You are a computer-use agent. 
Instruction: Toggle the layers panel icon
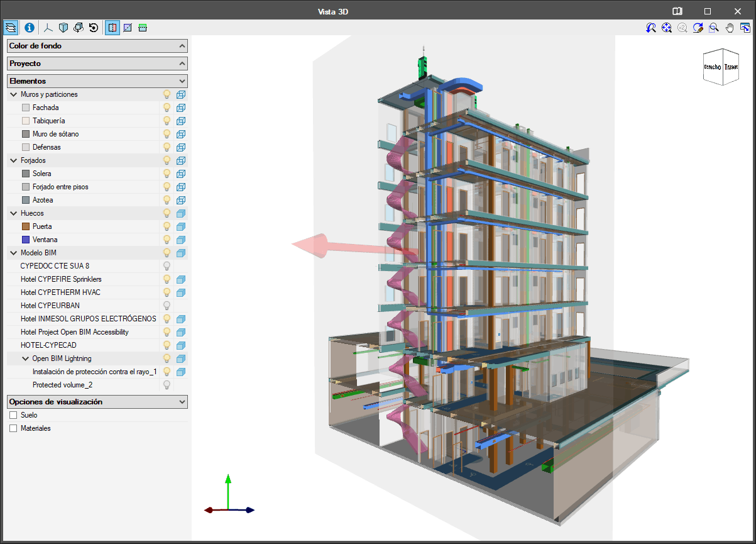tap(11, 28)
